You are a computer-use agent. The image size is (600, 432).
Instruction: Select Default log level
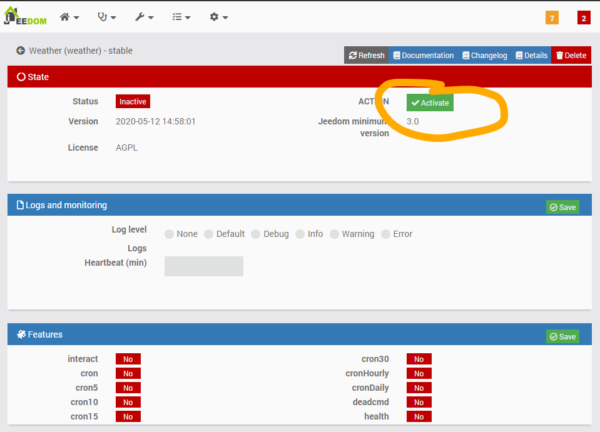click(x=209, y=234)
